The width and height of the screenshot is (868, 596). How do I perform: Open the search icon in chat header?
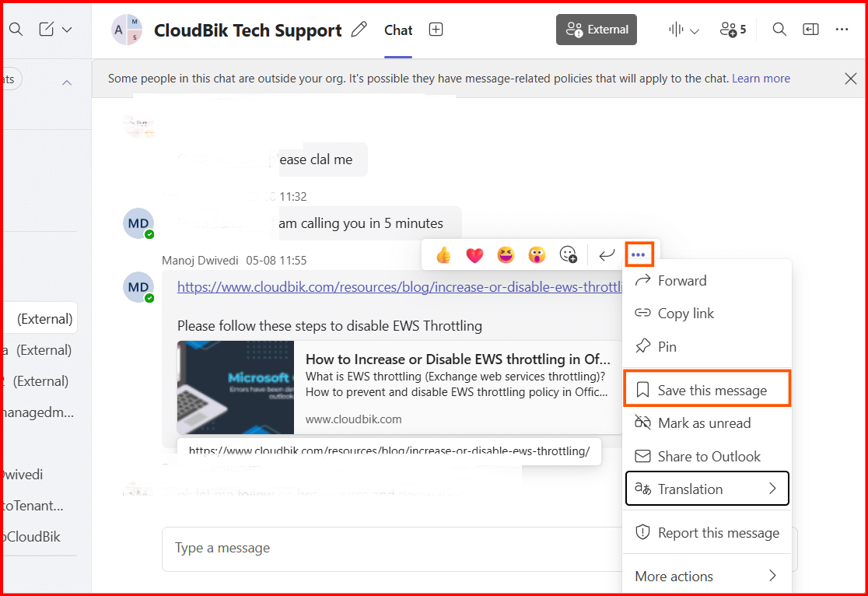[x=779, y=30]
